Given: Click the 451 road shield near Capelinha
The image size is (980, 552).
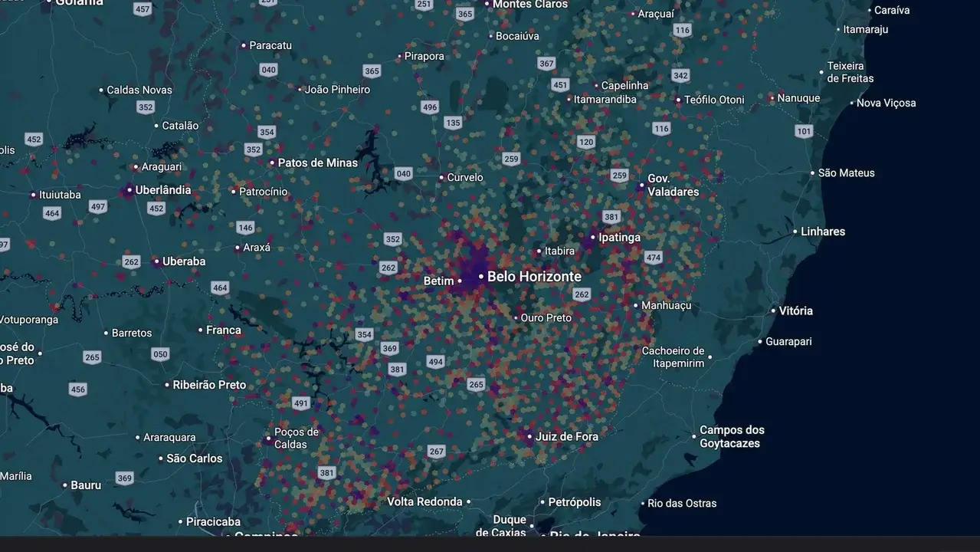Looking at the screenshot, I should [x=561, y=85].
